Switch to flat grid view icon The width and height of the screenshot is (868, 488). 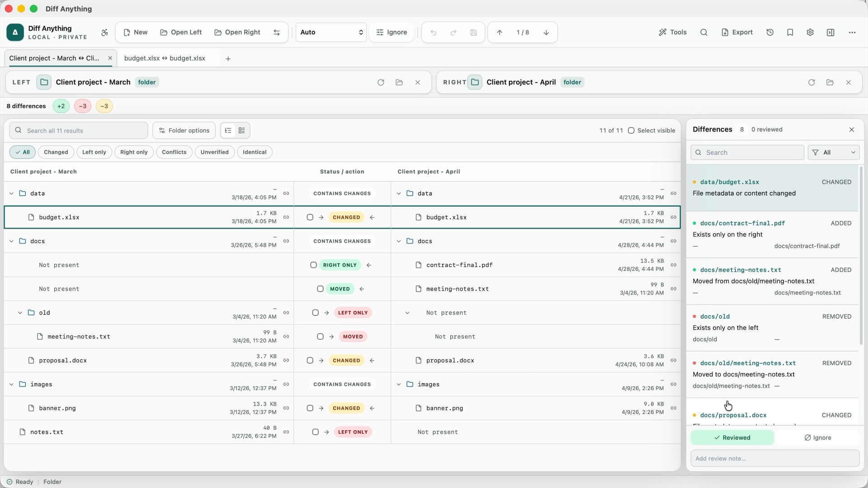point(242,131)
